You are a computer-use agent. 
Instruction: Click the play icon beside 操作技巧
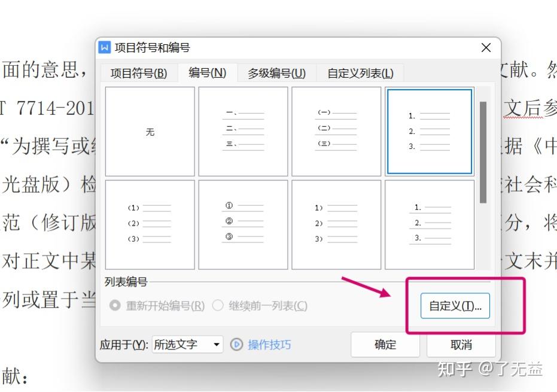click(x=236, y=344)
